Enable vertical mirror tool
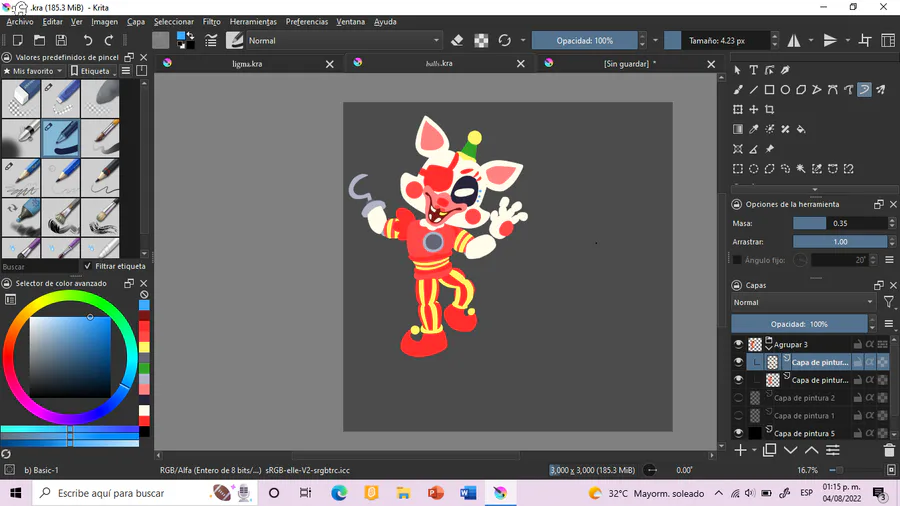This screenshot has width=900, height=506. (x=830, y=40)
